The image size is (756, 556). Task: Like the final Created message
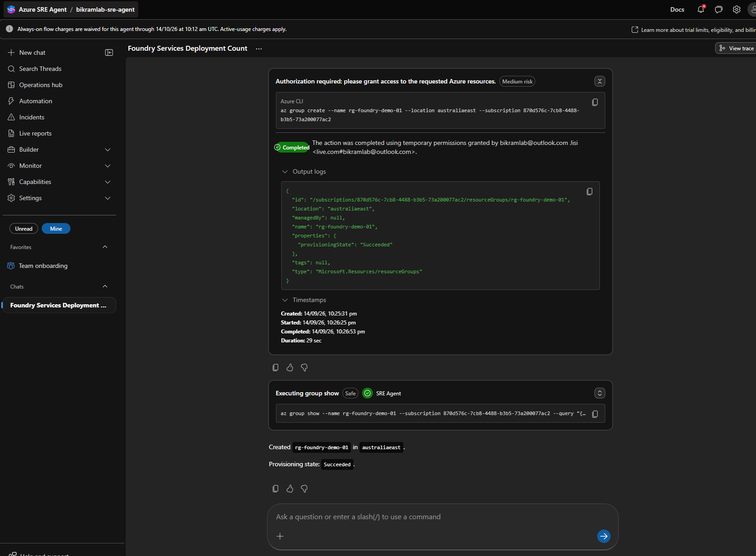click(x=290, y=489)
